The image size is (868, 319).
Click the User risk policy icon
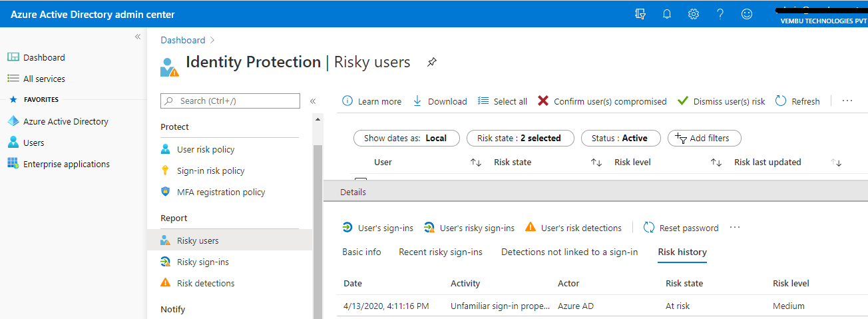pos(166,149)
